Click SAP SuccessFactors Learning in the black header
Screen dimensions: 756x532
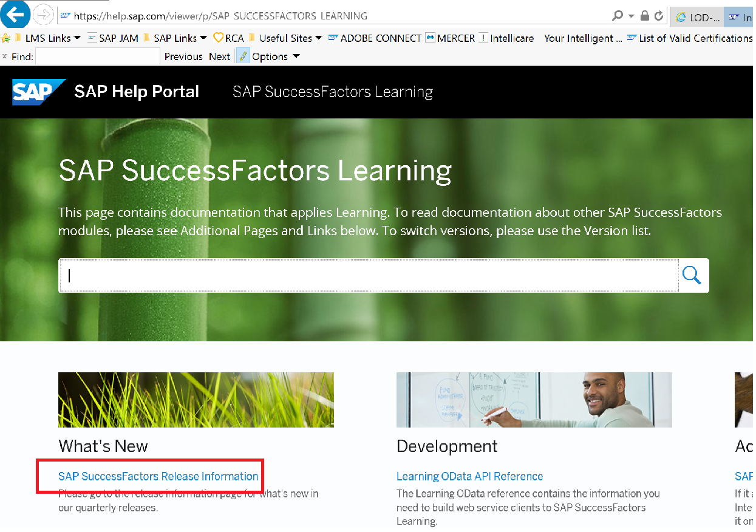pyautogui.click(x=333, y=92)
